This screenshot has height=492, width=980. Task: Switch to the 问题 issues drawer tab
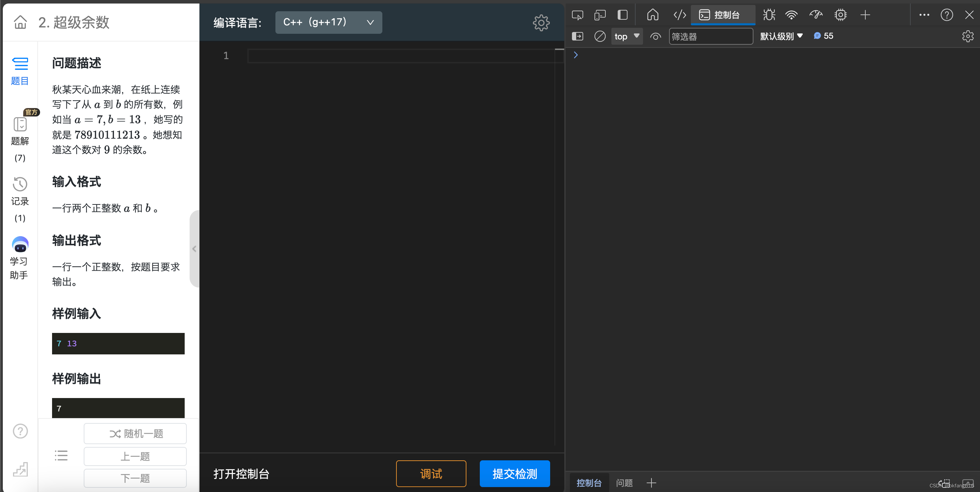pos(624,483)
